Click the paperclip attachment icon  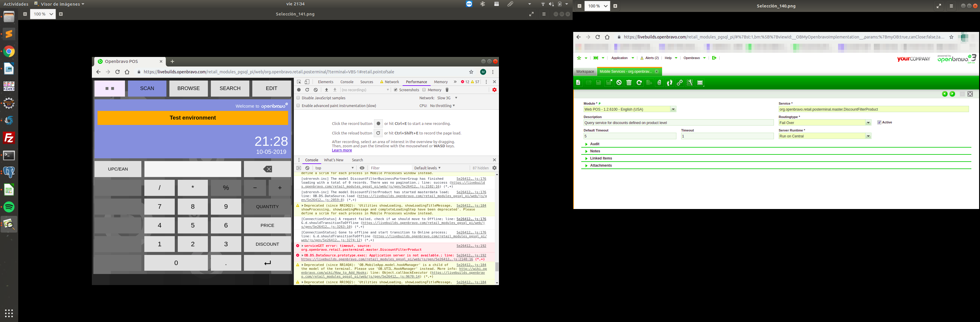(659, 83)
